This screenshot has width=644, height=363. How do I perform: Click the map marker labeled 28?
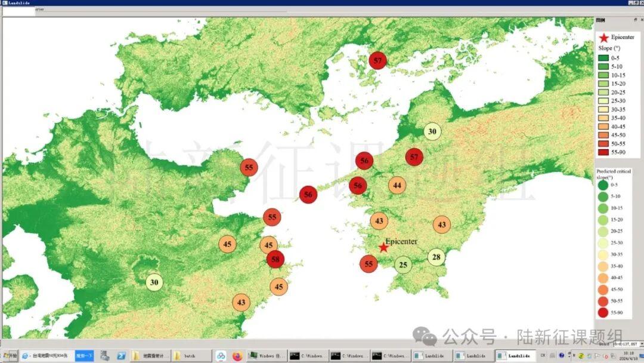coord(436,257)
